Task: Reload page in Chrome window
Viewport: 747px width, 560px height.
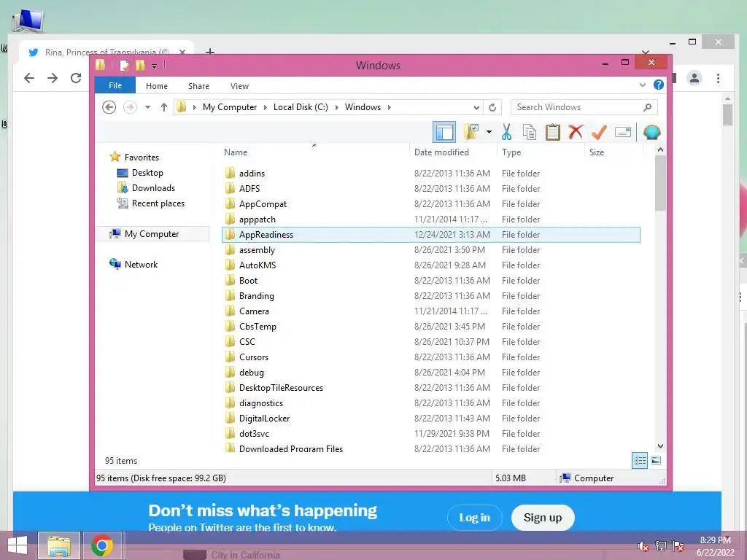Action: pyautogui.click(x=76, y=78)
